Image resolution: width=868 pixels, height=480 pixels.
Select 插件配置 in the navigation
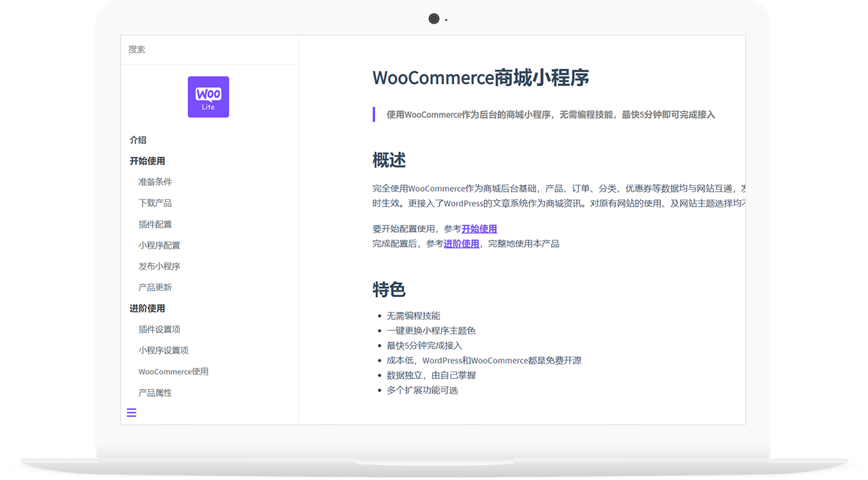point(155,224)
